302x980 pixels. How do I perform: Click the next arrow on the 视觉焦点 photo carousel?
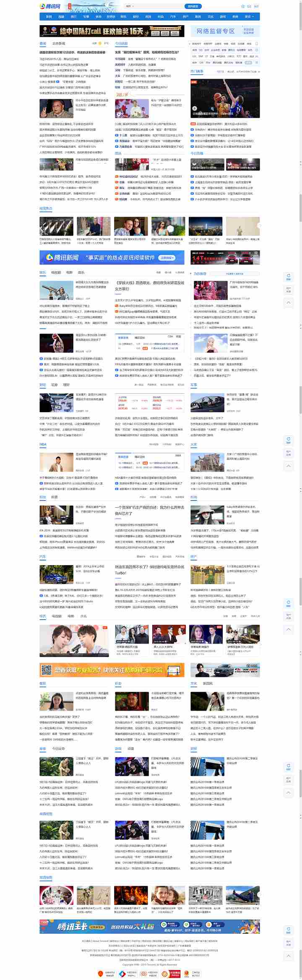260,226
